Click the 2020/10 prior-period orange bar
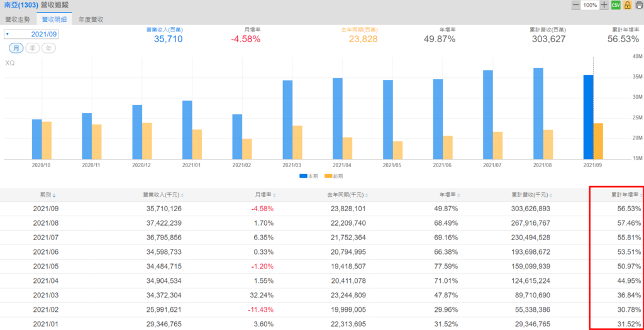 tap(47, 140)
